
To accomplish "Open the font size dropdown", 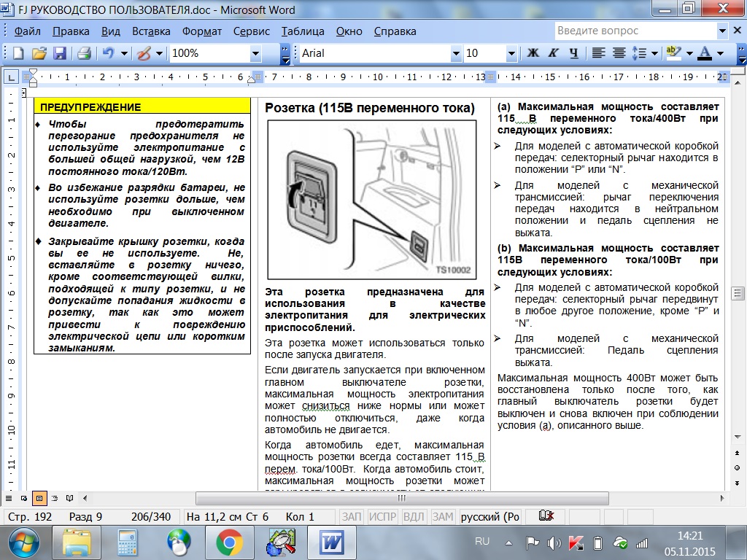I will 513,53.
